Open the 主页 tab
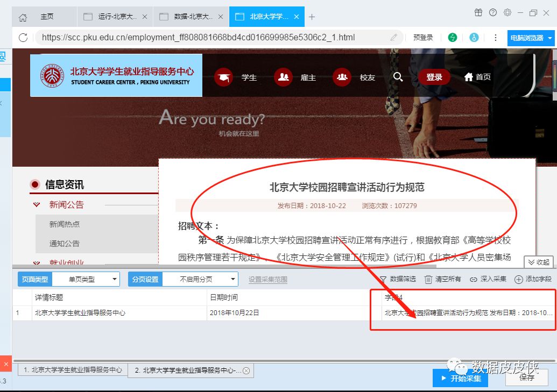The height and width of the screenshot is (392, 557). (47, 17)
